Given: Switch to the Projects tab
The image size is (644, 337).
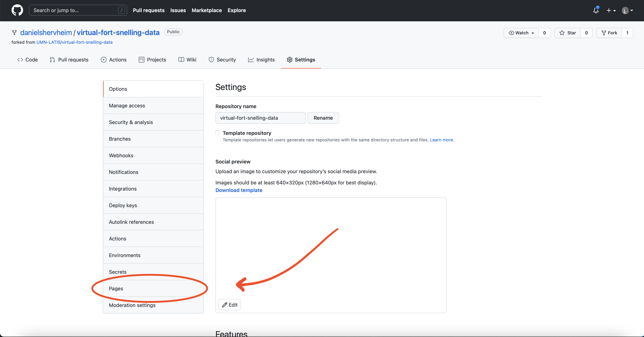Looking at the screenshot, I should [152, 59].
